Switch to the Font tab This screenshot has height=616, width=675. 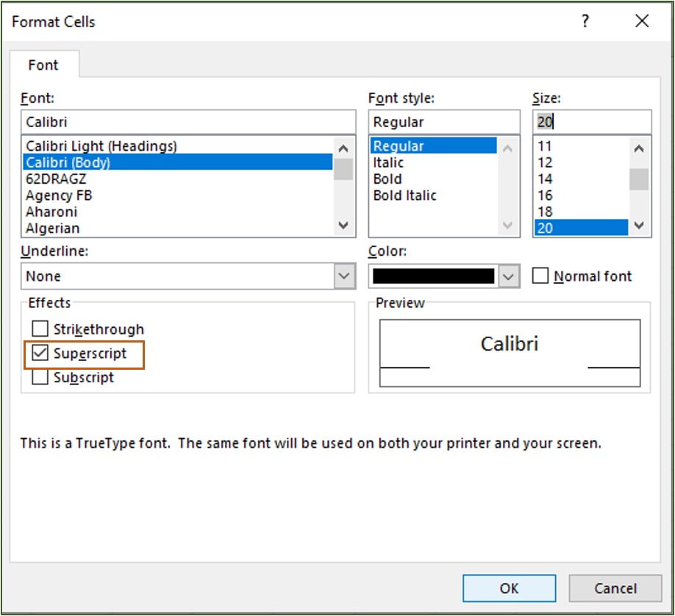(x=43, y=65)
